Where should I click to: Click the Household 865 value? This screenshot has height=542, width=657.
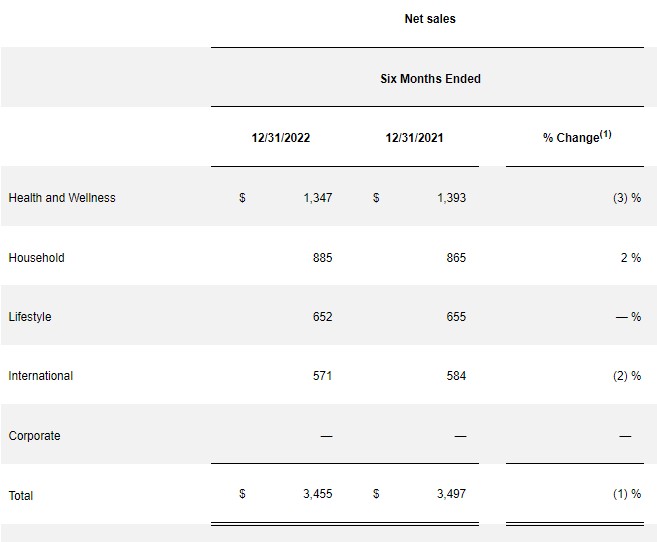[x=455, y=258]
